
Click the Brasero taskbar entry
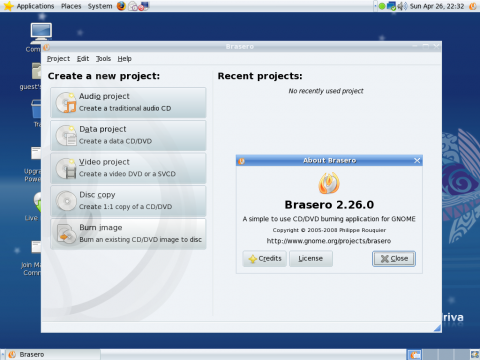(53, 355)
